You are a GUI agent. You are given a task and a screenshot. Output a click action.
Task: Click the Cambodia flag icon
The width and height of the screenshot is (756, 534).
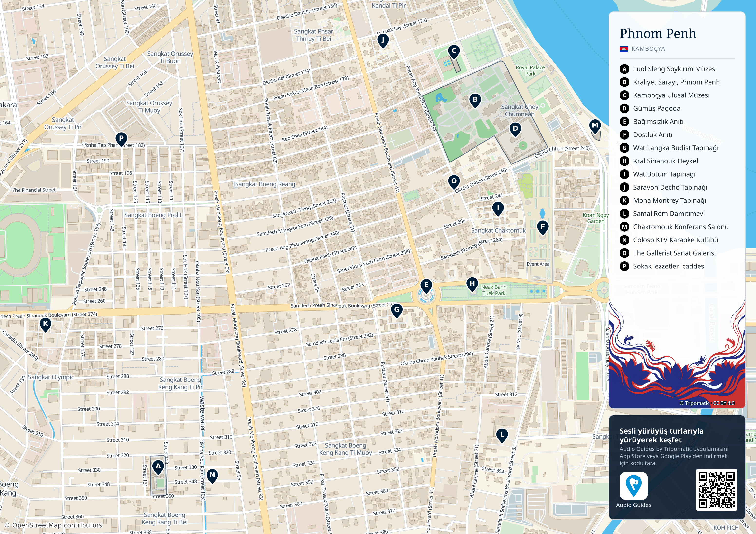click(624, 49)
